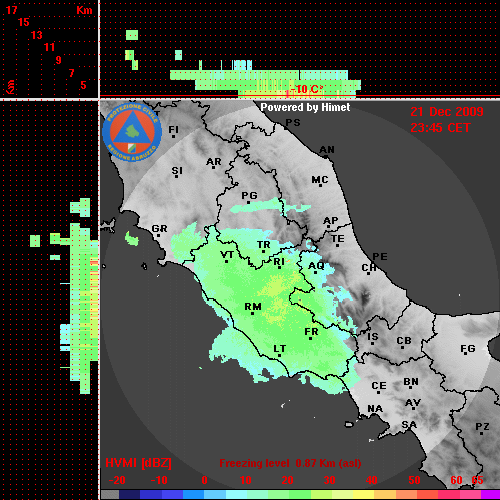Screen dimensions: 500x500
Task: Click the 30 value on the dBZ scale
Action: click(x=329, y=480)
